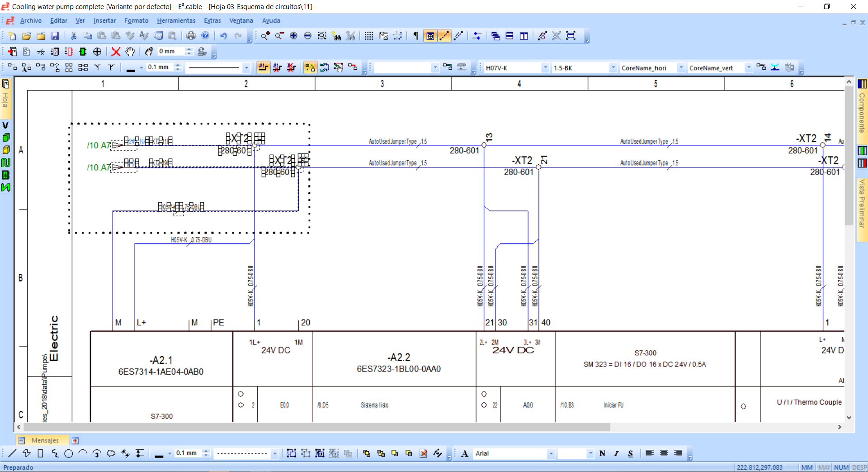Cascade windows with the cascade icon
This screenshot has height=472, width=868.
(x=495, y=36)
